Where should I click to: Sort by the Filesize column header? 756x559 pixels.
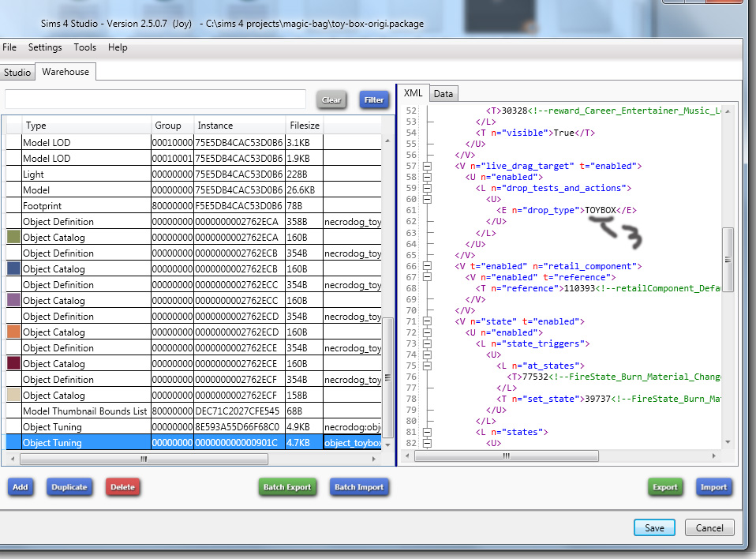point(305,126)
